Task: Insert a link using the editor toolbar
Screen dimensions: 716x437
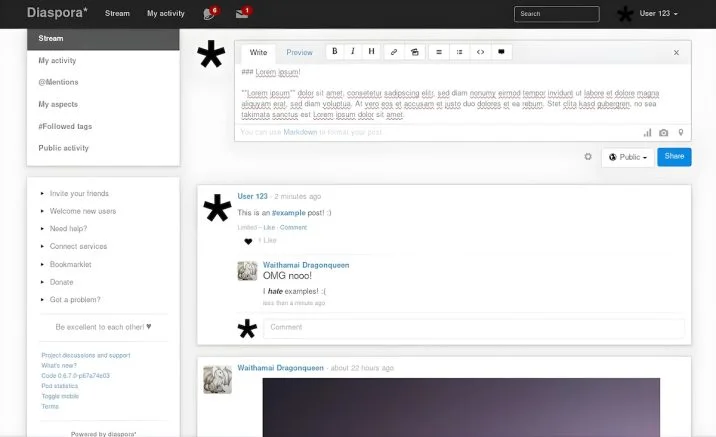Action: [394, 51]
